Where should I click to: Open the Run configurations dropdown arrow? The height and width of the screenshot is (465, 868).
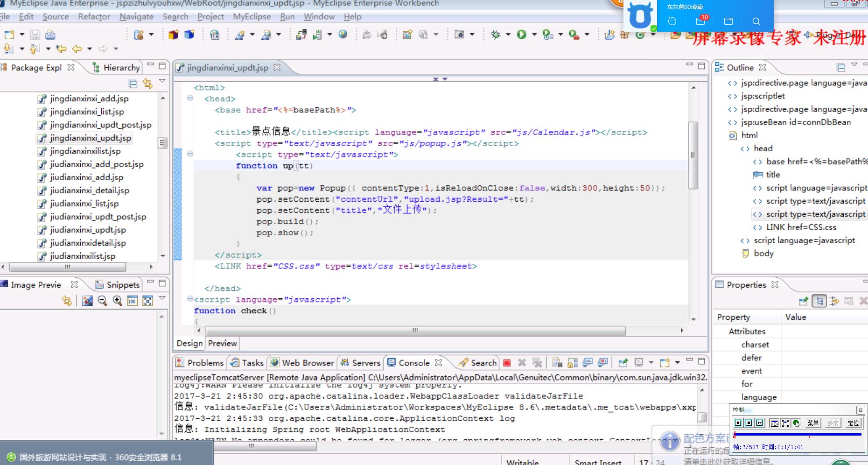[x=534, y=35]
